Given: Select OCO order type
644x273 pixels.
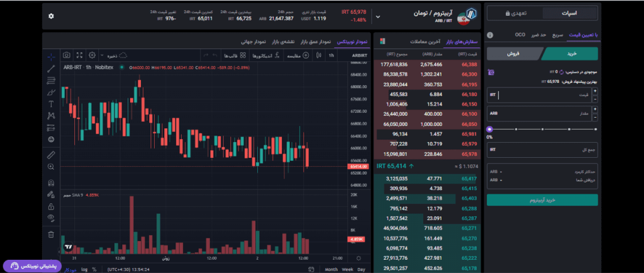Looking at the screenshot, I should click(x=520, y=35).
